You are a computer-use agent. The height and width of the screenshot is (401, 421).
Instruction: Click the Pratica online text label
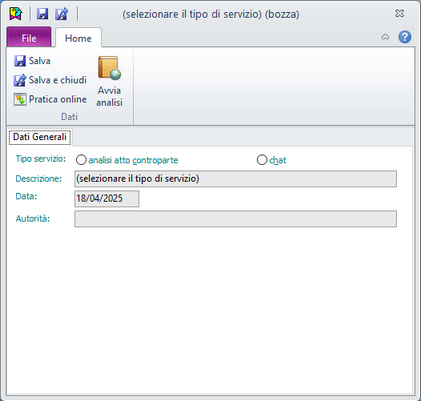click(58, 99)
